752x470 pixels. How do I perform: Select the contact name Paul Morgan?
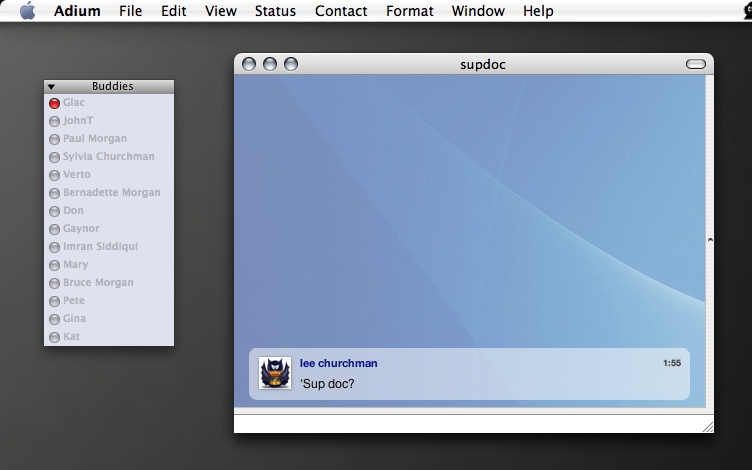tap(95, 138)
